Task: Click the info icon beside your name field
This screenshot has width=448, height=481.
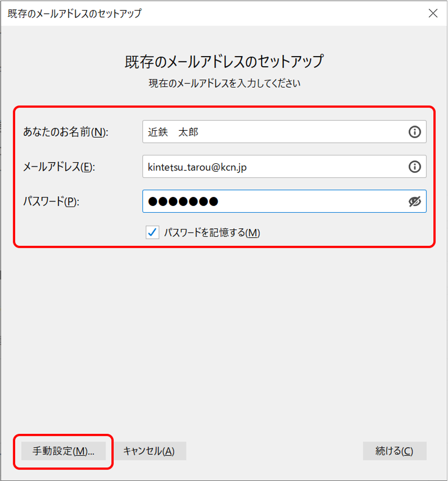Action: pyautogui.click(x=415, y=132)
